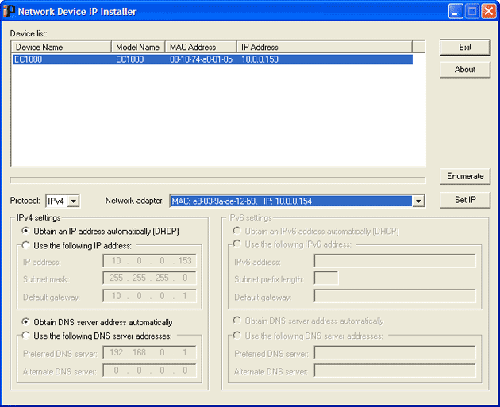Expand the Network adapter dropdown arrow
Viewport: 500px width, 407px height.
click(x=418, y=201)
